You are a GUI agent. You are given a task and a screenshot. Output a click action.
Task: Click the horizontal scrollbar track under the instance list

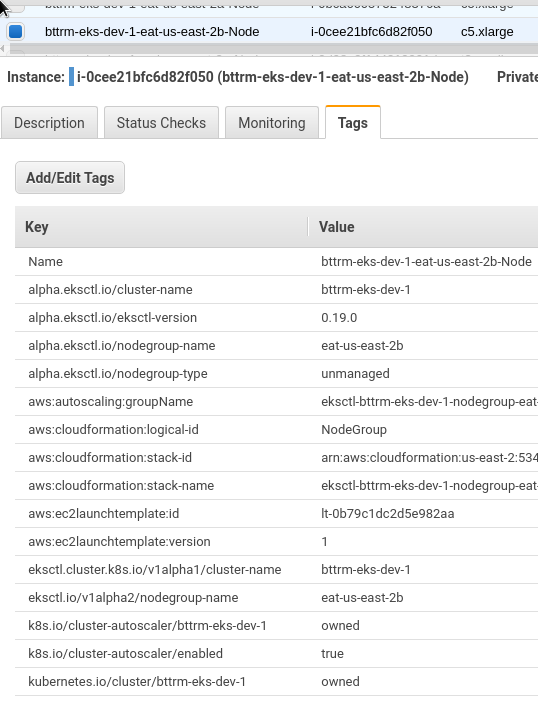271,48
